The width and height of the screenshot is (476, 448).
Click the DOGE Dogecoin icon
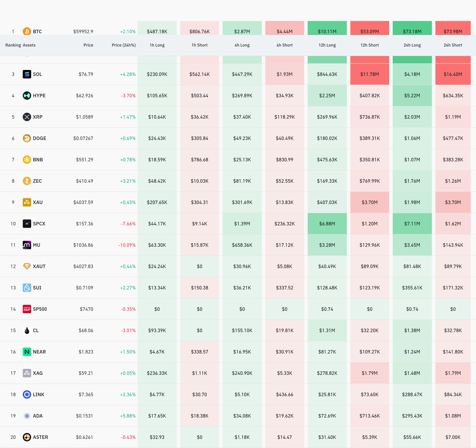pyautogui.click(x=27, y=138)
